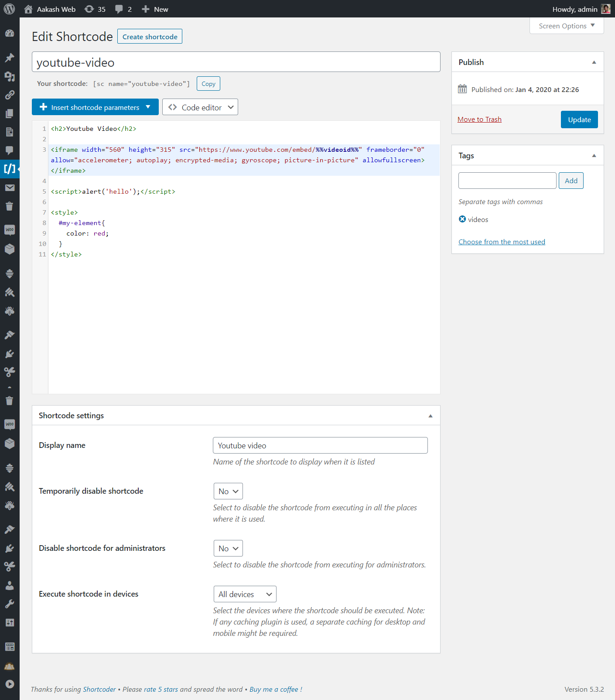
Task: Focus the tags input field
Action: [507, 181]
